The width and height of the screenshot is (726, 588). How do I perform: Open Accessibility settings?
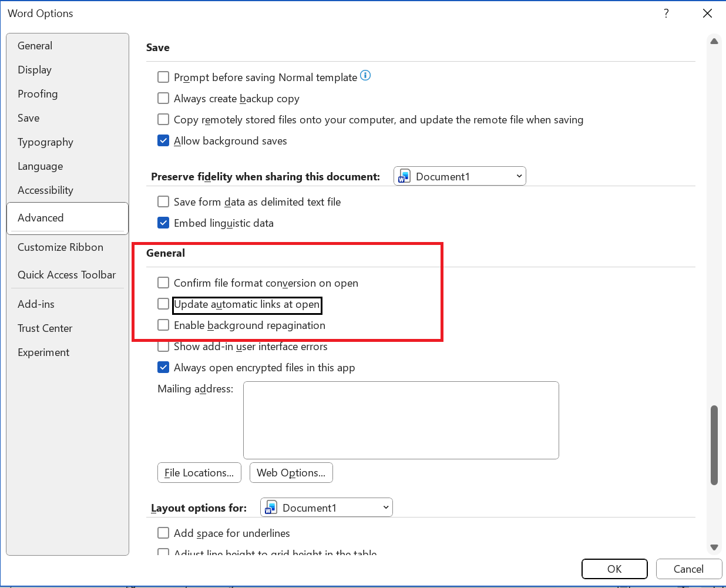[x=68, y=190]
